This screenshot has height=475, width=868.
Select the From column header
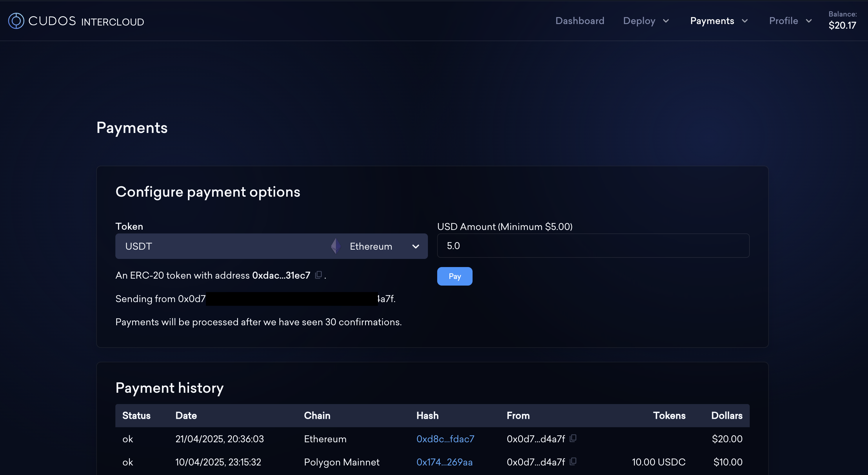pos(518,415)
